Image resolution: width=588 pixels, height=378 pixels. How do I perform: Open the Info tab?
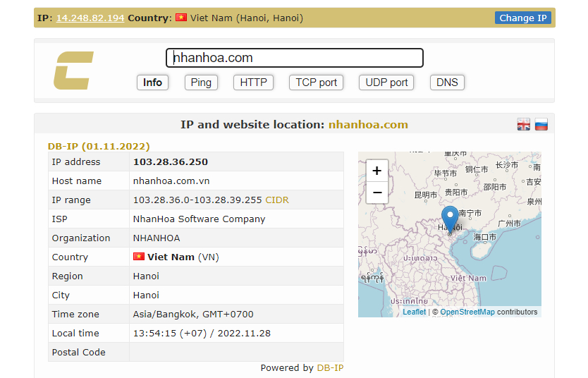pyautogui.click(x=152, y=83)
